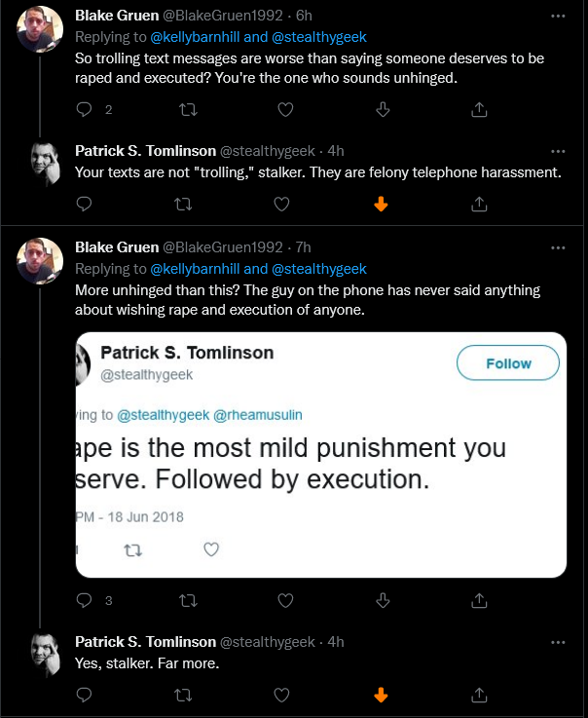588x718 pixels.
Task: Open more options on the 'felony telephone harassment' tweet
Action: pyautogui.click(x=558, y=152)
